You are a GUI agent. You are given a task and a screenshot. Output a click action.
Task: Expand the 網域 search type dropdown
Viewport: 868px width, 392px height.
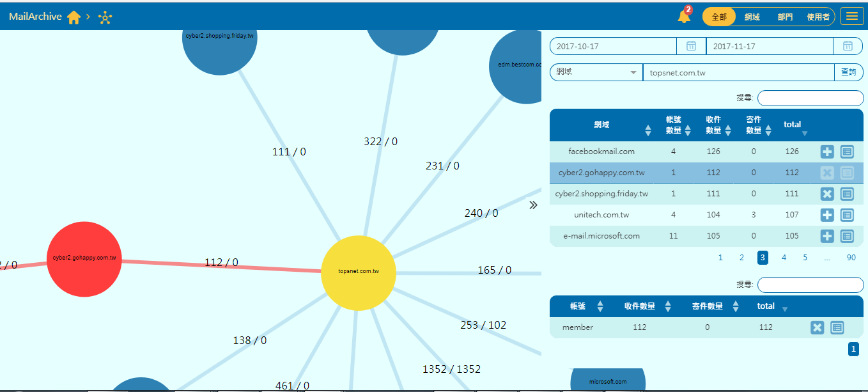[596, 72]
